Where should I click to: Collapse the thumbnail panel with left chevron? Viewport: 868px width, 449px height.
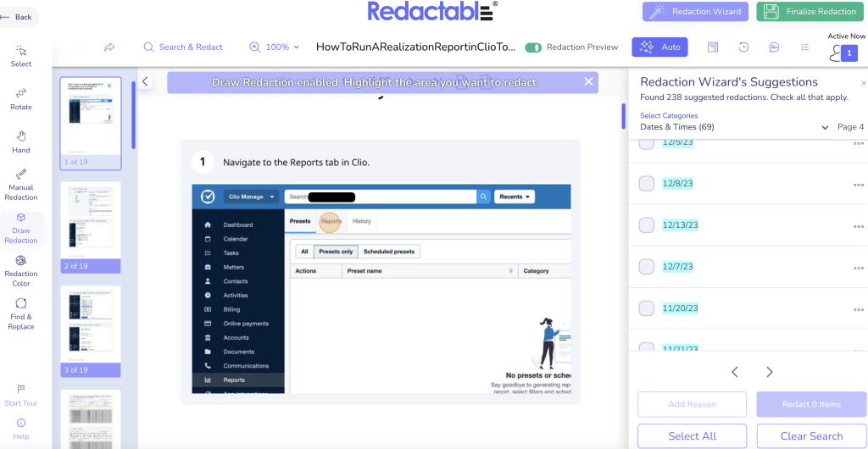coord(145,81)
